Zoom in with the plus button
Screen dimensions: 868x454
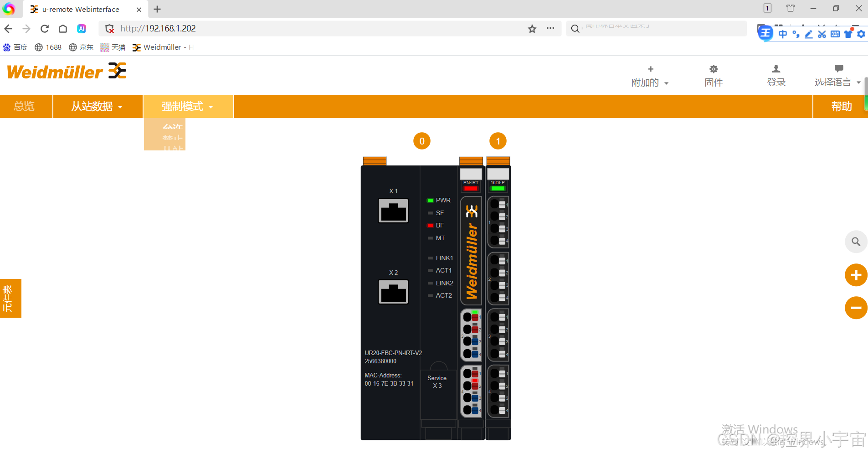pos(856,275)
